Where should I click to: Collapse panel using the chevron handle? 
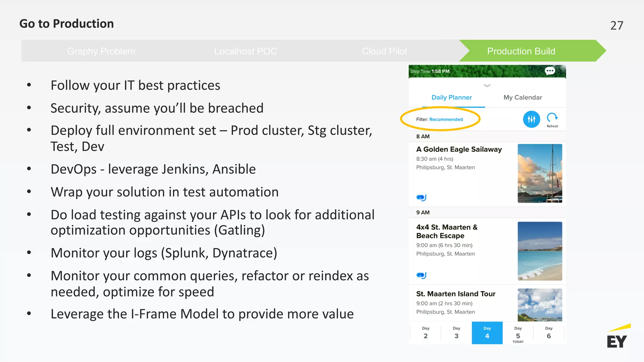click(487, 85)
